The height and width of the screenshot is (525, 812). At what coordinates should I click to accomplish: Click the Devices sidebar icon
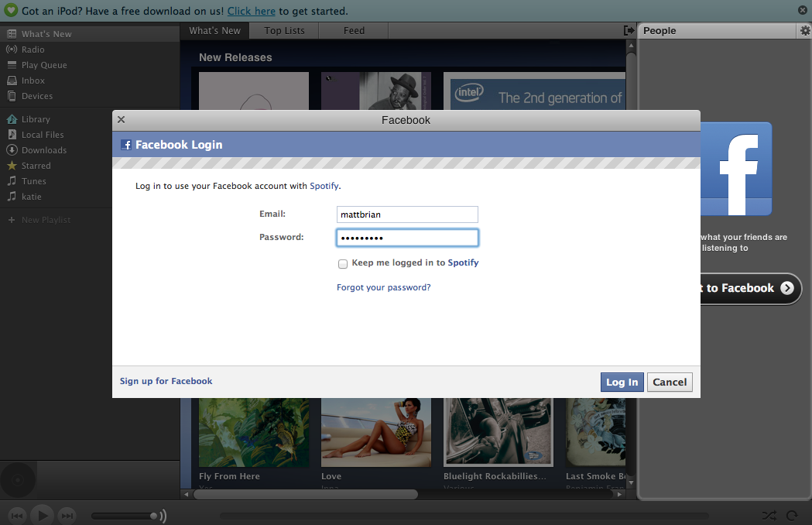pos(12,96)
